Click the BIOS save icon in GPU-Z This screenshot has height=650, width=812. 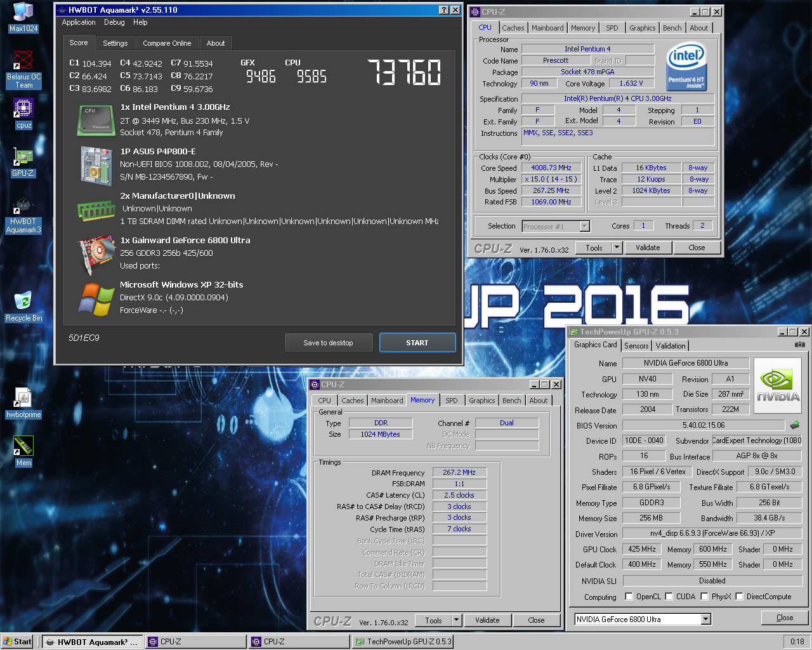click(795, 425)
